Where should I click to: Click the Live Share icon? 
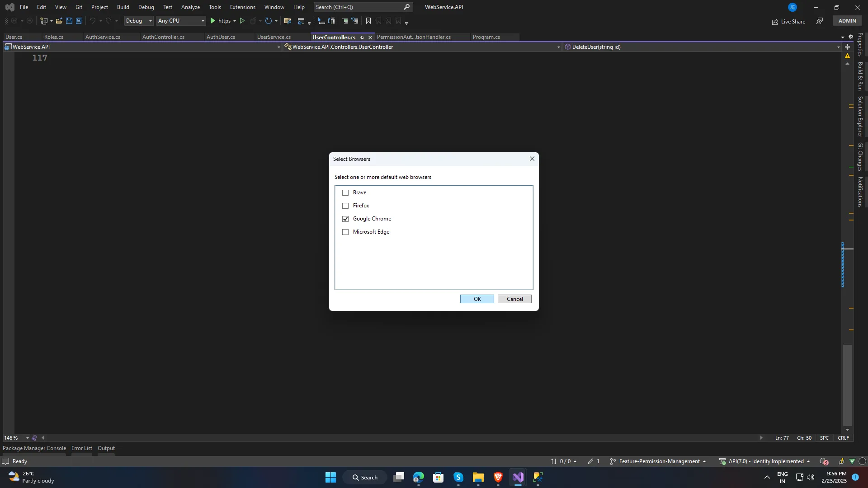pos(775,22)
